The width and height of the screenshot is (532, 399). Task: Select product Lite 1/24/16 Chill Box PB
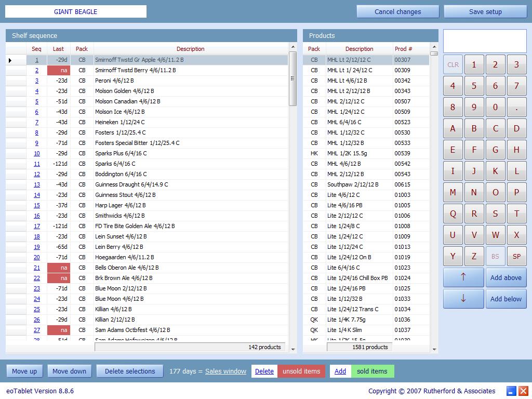point(366,278)
